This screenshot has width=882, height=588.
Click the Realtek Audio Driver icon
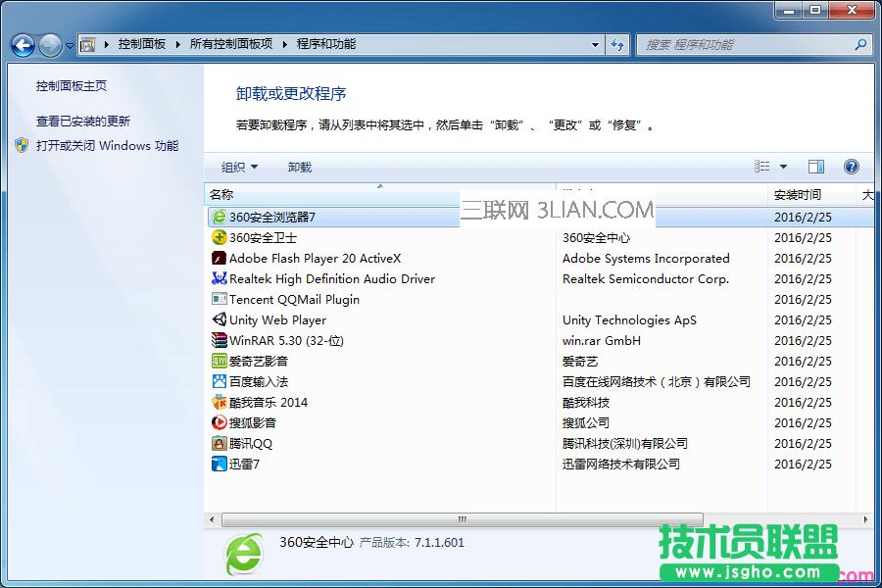coord(219,278)
